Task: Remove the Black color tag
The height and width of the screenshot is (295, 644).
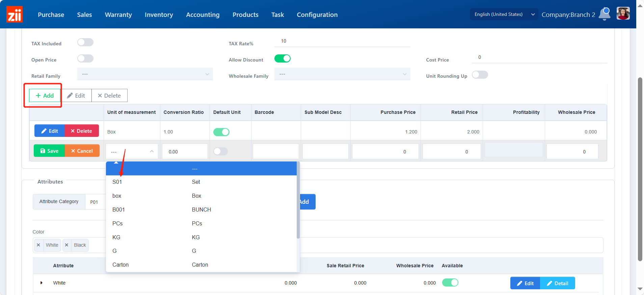Action: tap(67, 245)
